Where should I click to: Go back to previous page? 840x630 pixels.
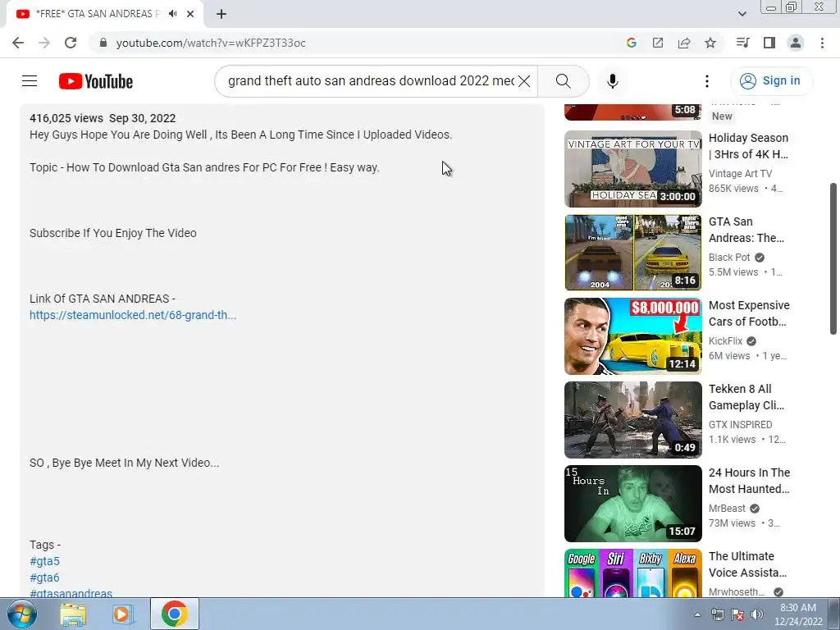click(x=18, y=43)
